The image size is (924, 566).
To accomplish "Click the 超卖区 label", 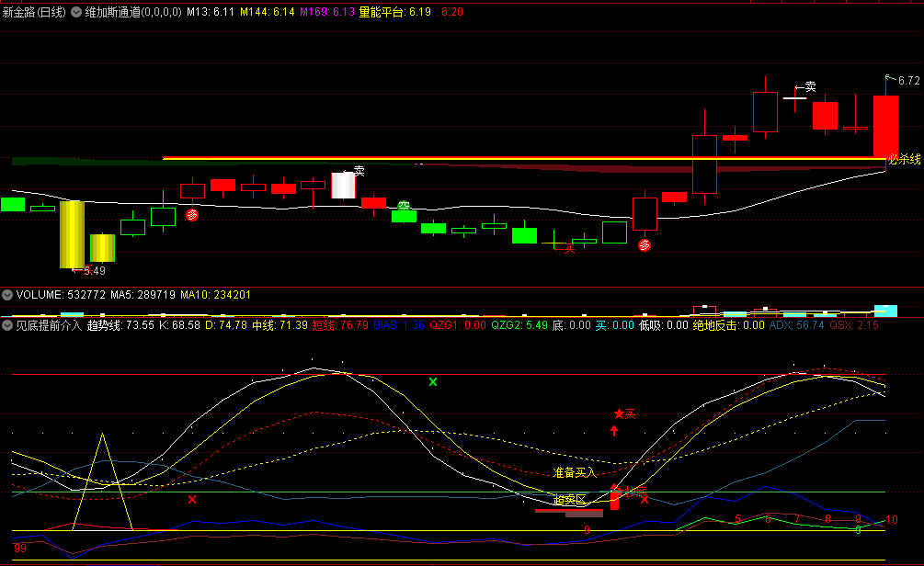I will point(570,500).
